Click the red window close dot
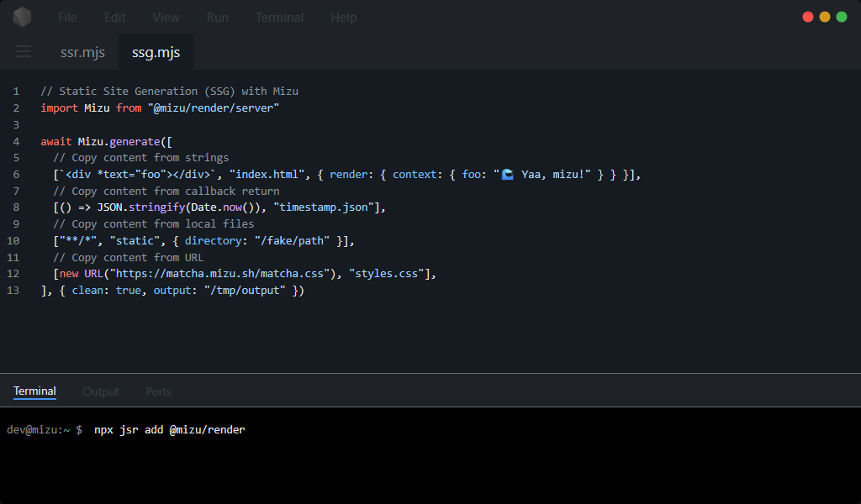 click(x=808, y=17)
